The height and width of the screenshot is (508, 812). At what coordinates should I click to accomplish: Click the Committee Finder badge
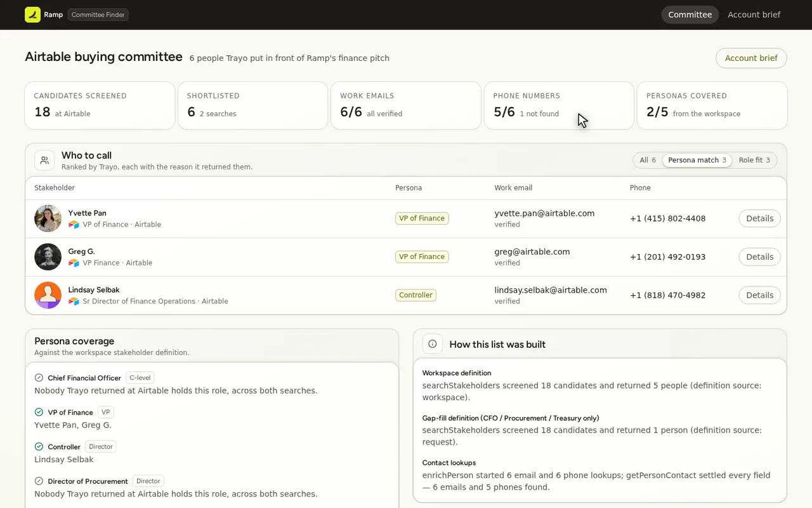click(98, 15)
